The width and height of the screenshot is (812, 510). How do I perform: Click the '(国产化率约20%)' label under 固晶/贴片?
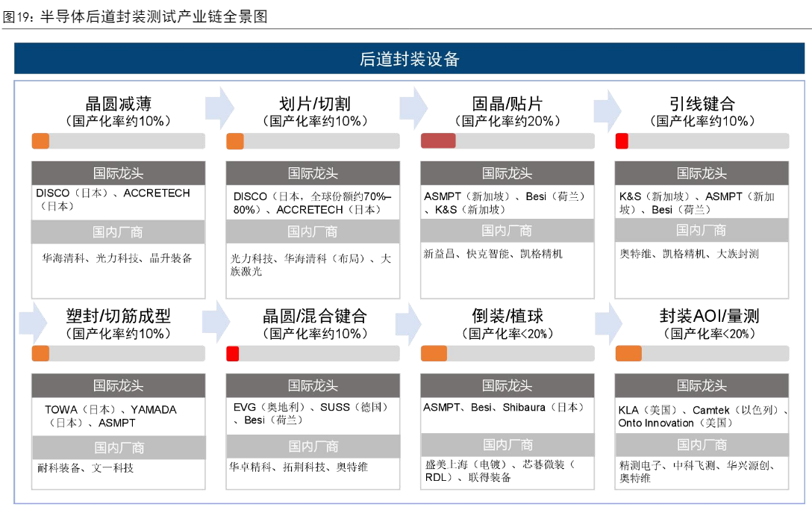coord(507,121)
